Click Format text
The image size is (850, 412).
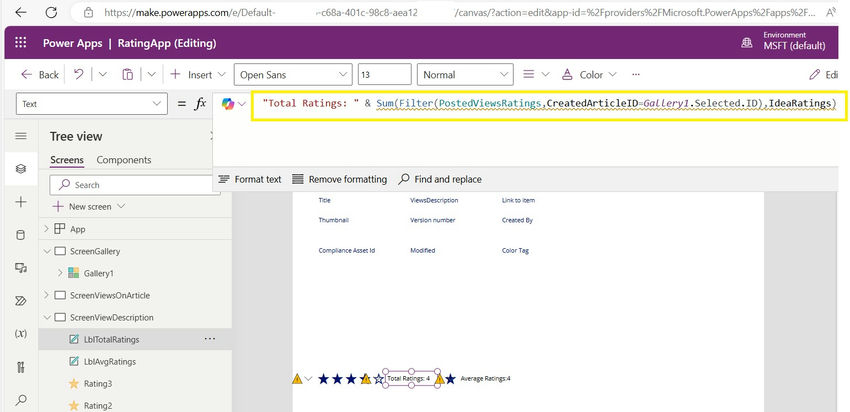(249, 179)
